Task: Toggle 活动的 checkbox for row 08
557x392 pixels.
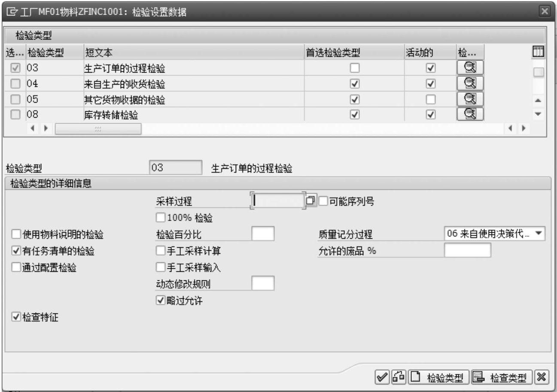Action: (x=430, y=114)
